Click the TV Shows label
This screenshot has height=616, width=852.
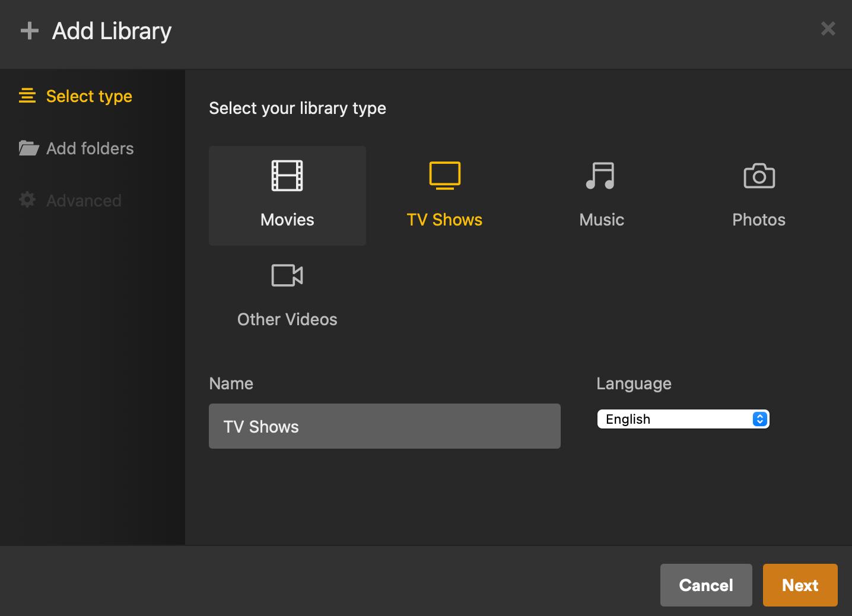[444, 220]
